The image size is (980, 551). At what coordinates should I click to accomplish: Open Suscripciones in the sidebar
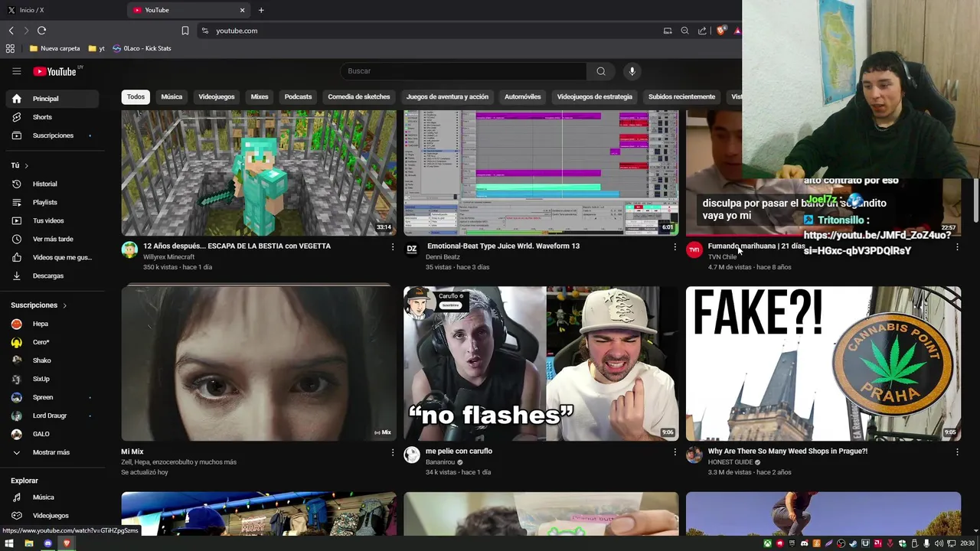53,135
